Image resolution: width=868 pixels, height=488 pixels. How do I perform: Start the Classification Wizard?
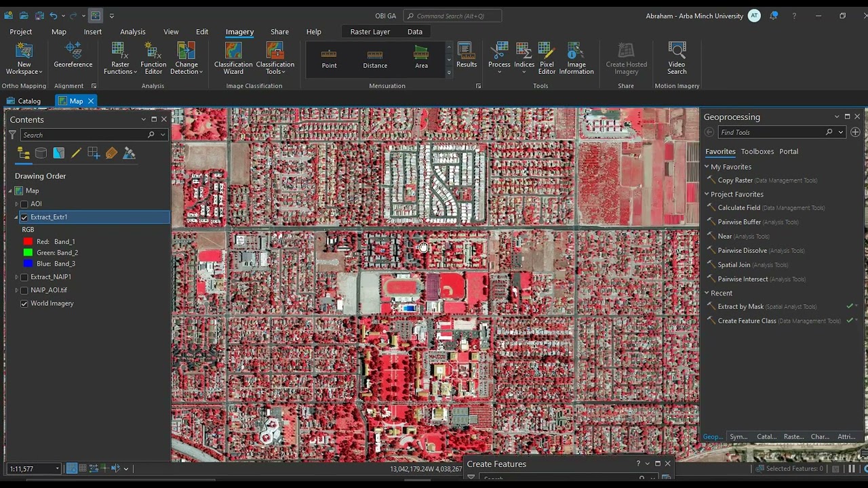[233, 58]
